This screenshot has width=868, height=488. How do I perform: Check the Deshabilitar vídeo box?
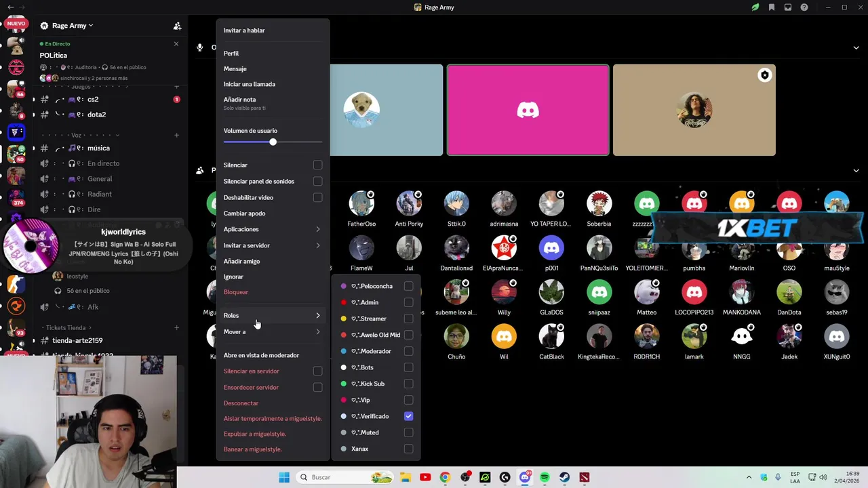pyautogui.click(x=317, y=197)
